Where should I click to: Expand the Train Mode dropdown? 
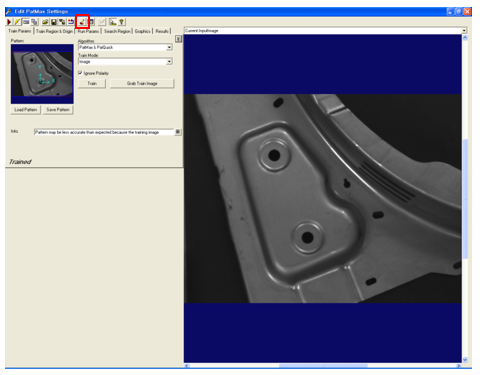pyautogui.click(x=169, y=62)
